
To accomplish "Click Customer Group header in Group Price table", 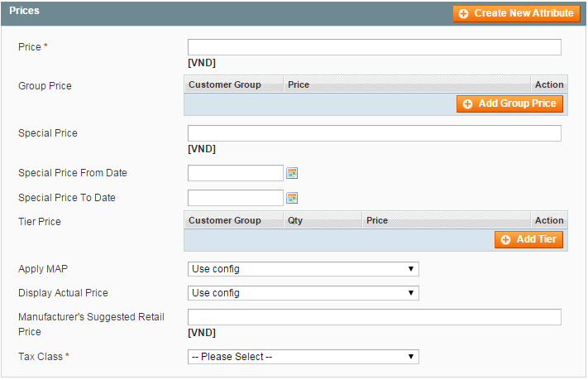I will tap(224, 84).
